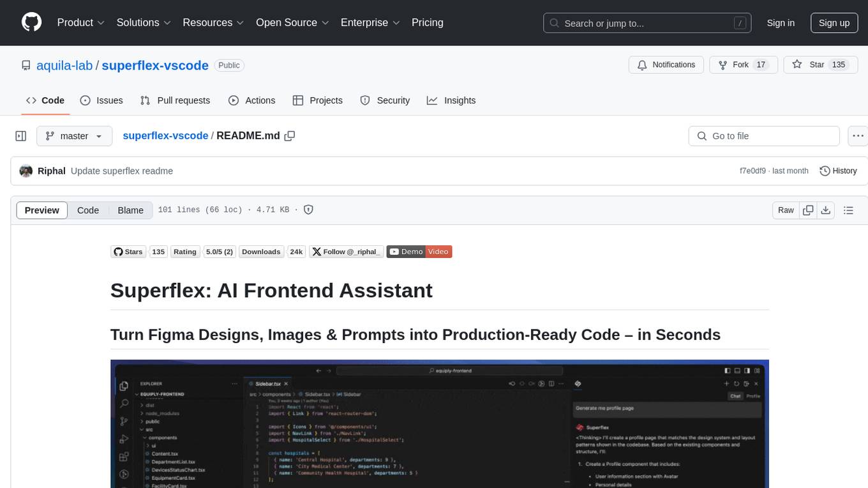Viewport: 868px width, 488px height.
Task: Click the GitHub logo icon
Action: 31,22
